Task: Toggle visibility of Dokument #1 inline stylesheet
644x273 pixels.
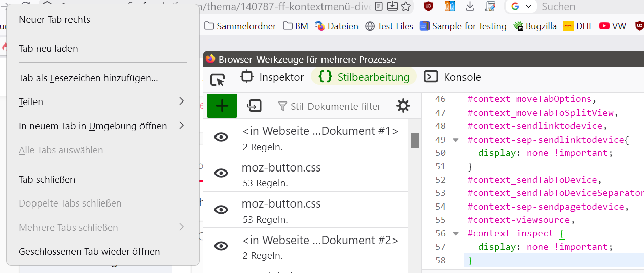Action: point(221,136)
